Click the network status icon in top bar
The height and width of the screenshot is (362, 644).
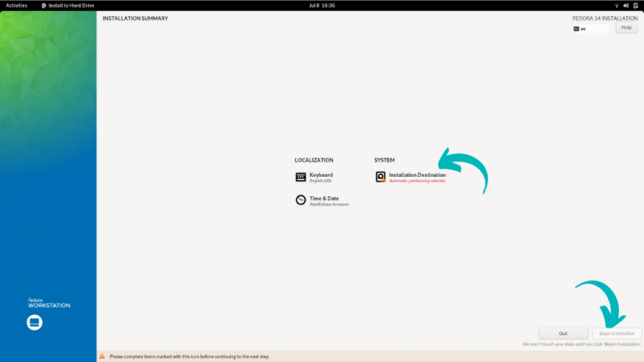click(x=616, y=5)
